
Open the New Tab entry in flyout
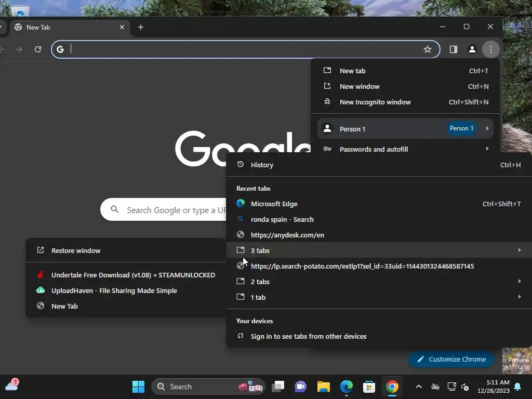pyautogui.click(x=126, y=307)
